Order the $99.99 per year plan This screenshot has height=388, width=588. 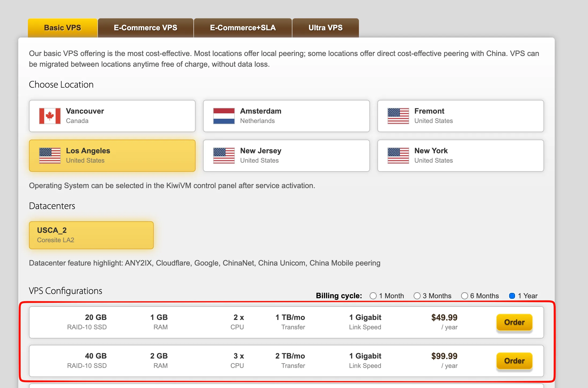pos(514,361)
